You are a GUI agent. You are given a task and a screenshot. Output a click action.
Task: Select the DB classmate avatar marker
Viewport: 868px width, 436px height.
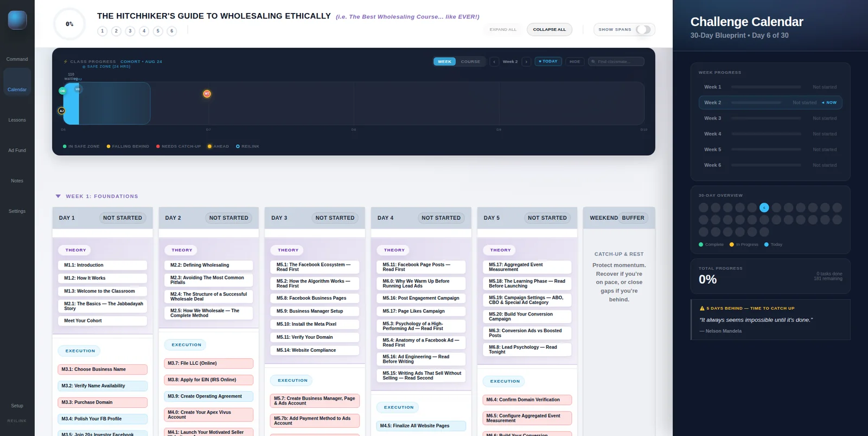(x=62, y=91)
